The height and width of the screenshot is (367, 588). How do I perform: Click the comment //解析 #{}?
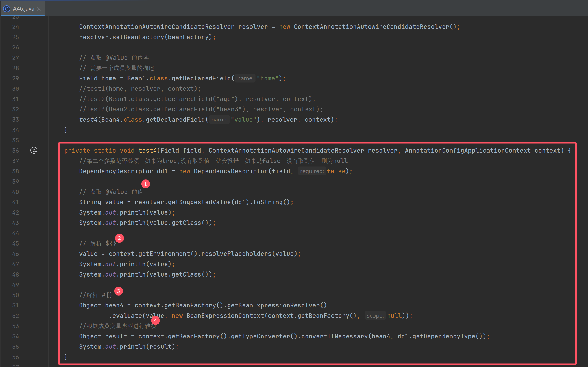pos(96,295)
